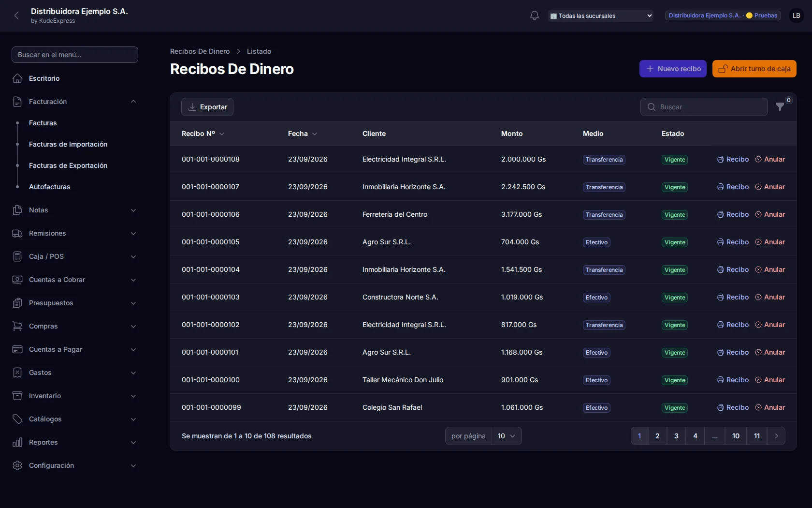812x508 pixels.
Task: Collapse the Facturación menu section
Action: point(133,102)
